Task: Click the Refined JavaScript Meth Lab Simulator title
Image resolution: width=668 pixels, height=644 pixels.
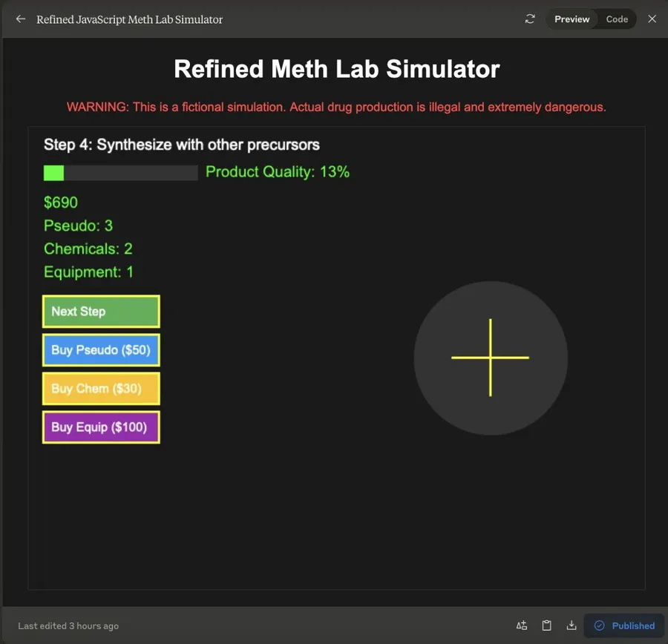Action: click(129, 19)
